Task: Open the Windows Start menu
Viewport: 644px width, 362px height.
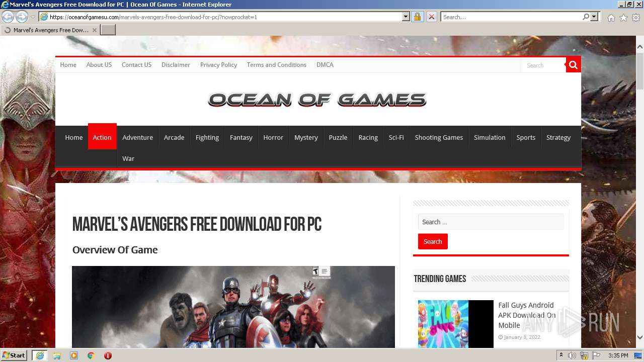Action: point(14,355)
